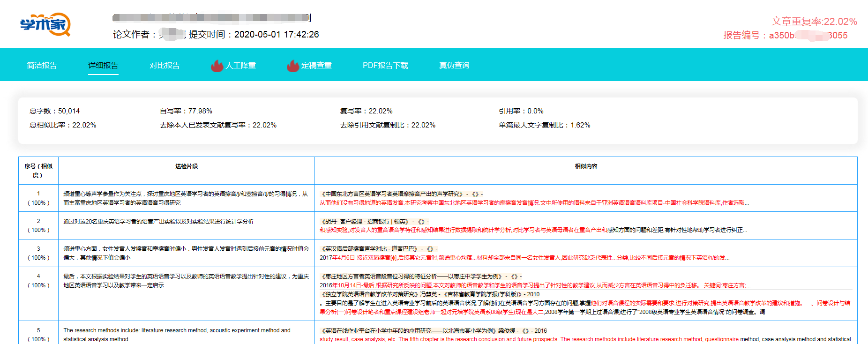Click the red matched text starting 从而他们没有习得地道的英语发音

pyautogui.click(x=534, y=203)
